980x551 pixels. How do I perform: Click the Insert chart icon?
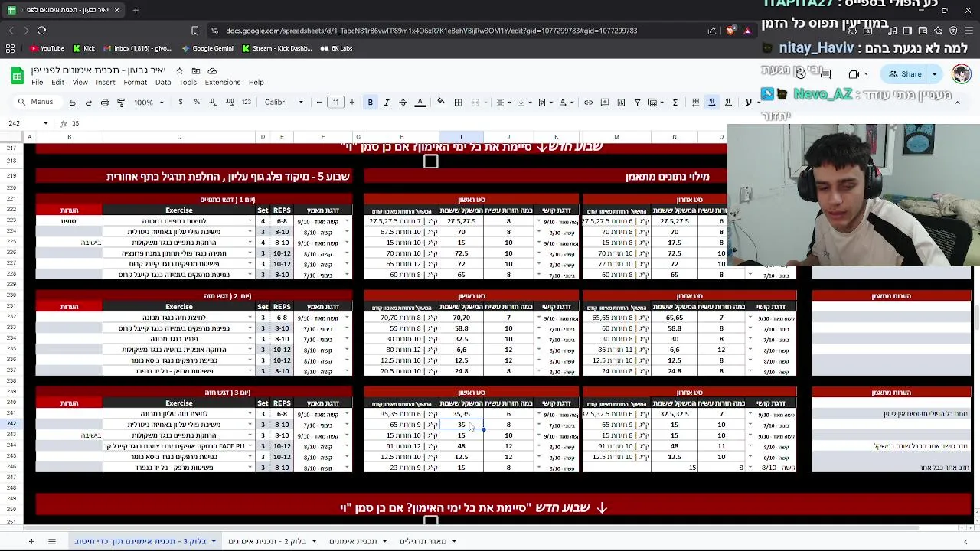pyautogui.click(x=621, y=103)
